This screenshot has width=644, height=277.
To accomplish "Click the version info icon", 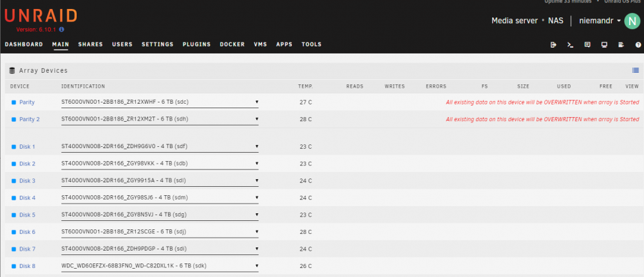I will 62,30.
